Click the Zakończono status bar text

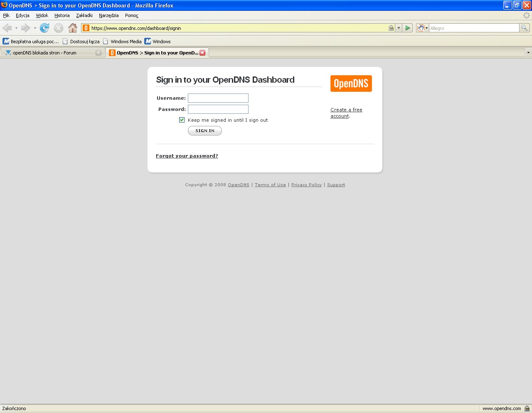[x=14, y=408]
